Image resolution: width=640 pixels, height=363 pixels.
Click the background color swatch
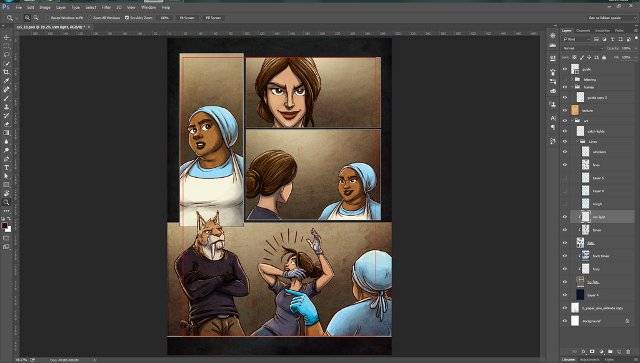[9, 229]
